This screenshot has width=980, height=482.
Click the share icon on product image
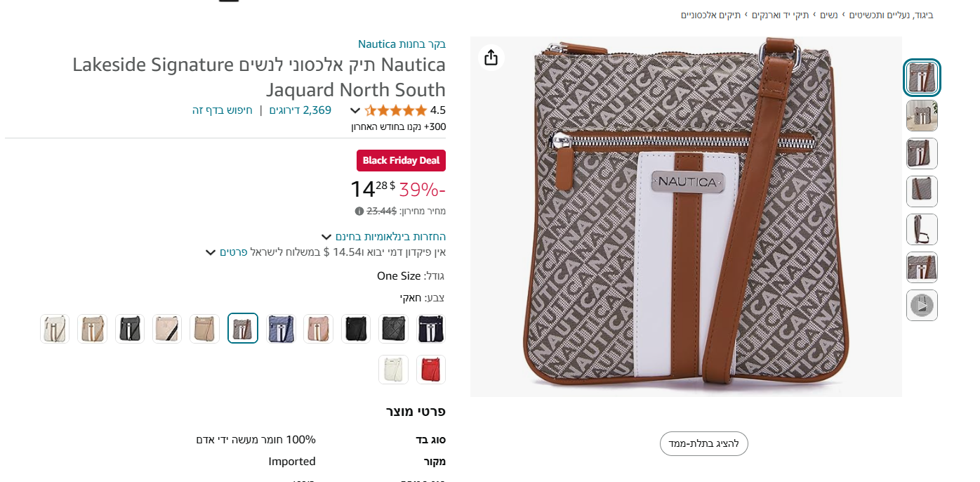click(x=491, y=57)
